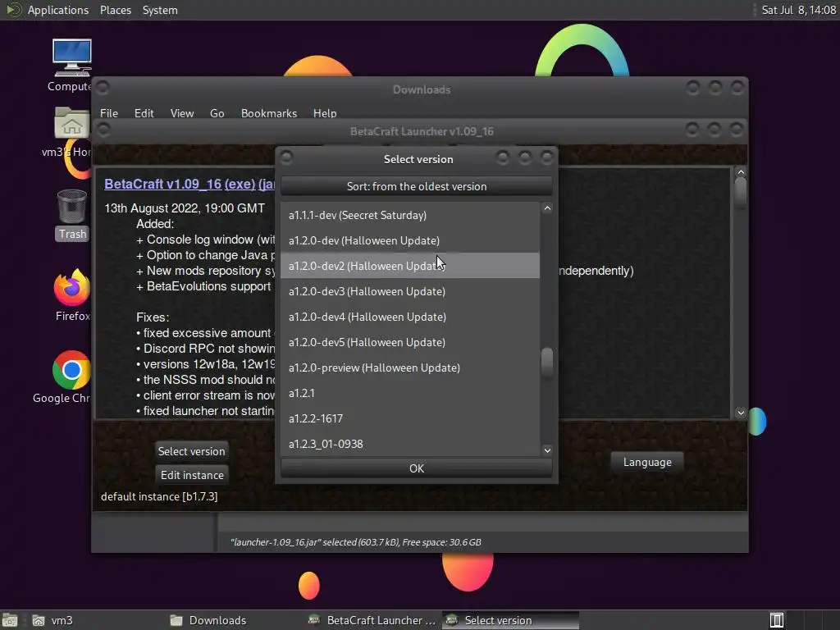Select version a1.2.1 in list

click(x=410, y=393)
